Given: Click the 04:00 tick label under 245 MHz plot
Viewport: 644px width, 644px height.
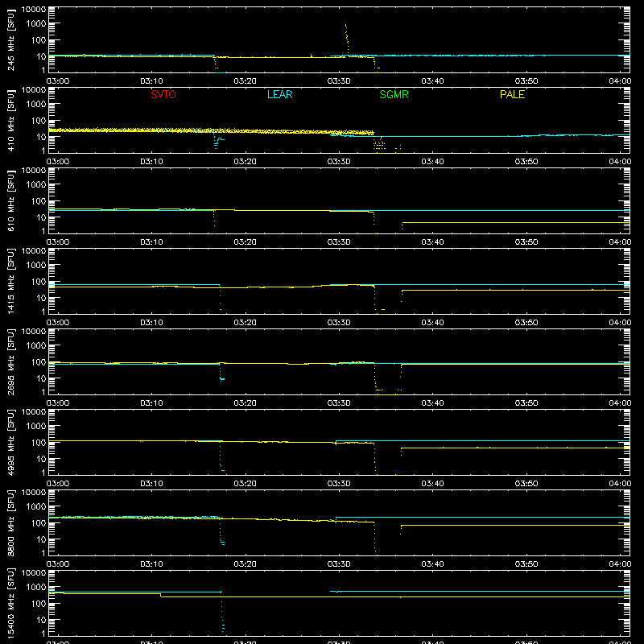Looking at the screenshot, I should pyautogui.click(x=620, y=81).
